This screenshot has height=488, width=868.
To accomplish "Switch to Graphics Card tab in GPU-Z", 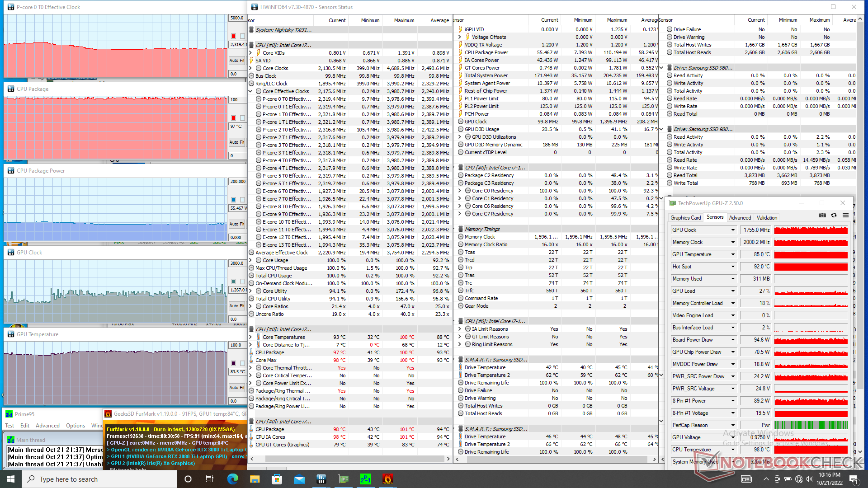I will pos(685,218).
